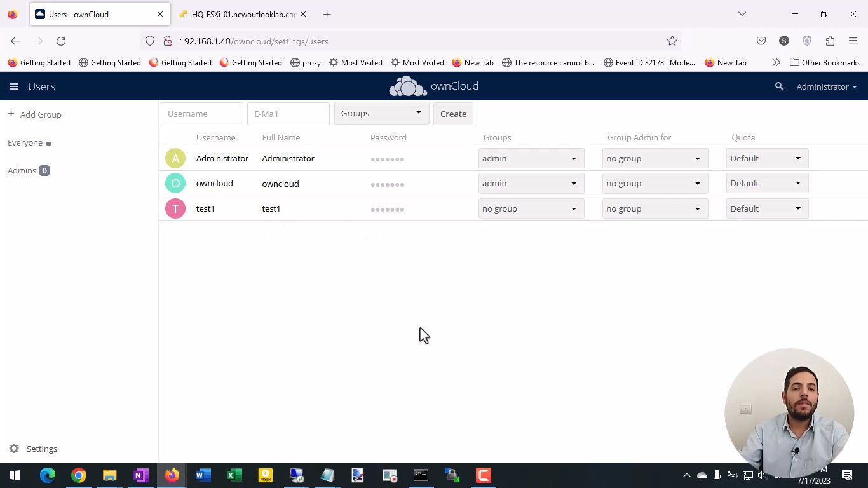868x488 pixels.
Task: Open Groups dropdown for Administrator row
Action: [x=531, y=158]
